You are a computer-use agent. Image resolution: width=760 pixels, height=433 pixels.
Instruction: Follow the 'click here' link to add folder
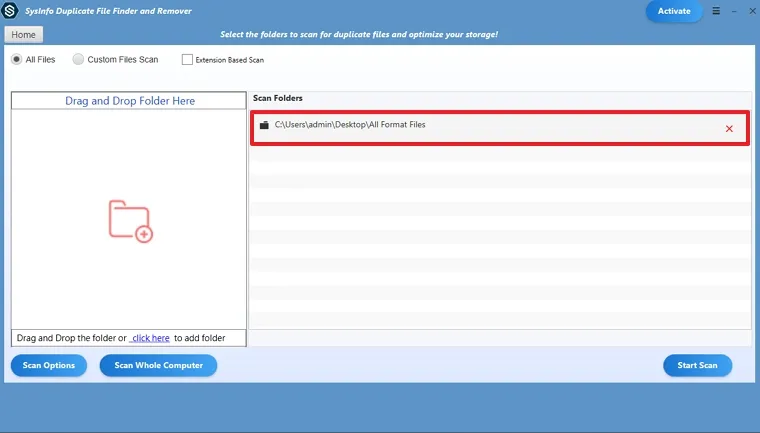point(150,338)
